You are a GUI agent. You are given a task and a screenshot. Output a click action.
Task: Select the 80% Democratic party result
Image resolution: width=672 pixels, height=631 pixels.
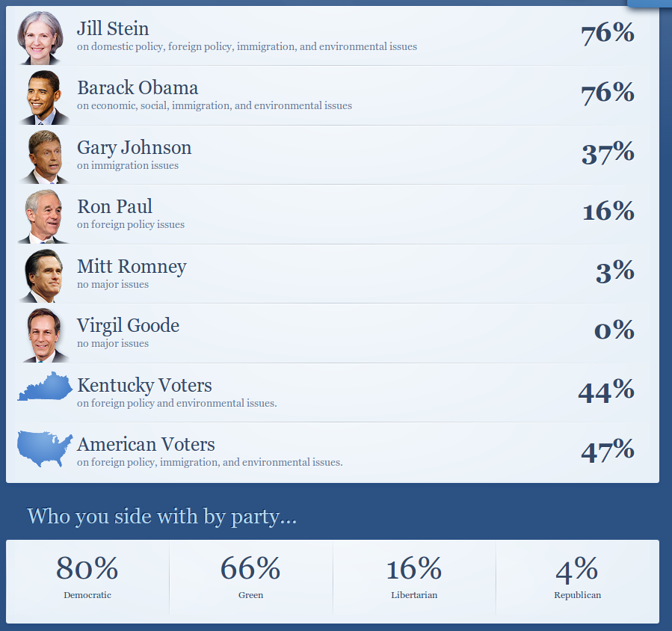coord(87,576)
